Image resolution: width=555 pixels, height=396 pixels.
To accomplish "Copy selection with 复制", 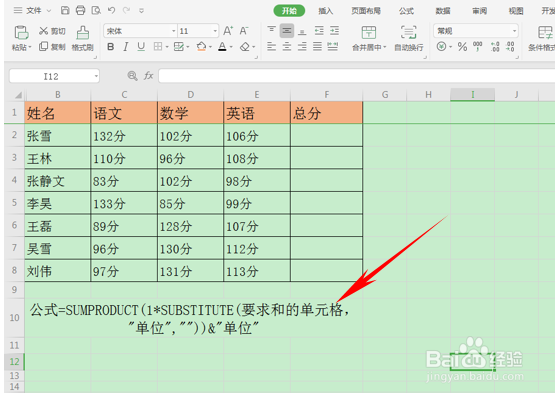I will (x=52, y=46).
